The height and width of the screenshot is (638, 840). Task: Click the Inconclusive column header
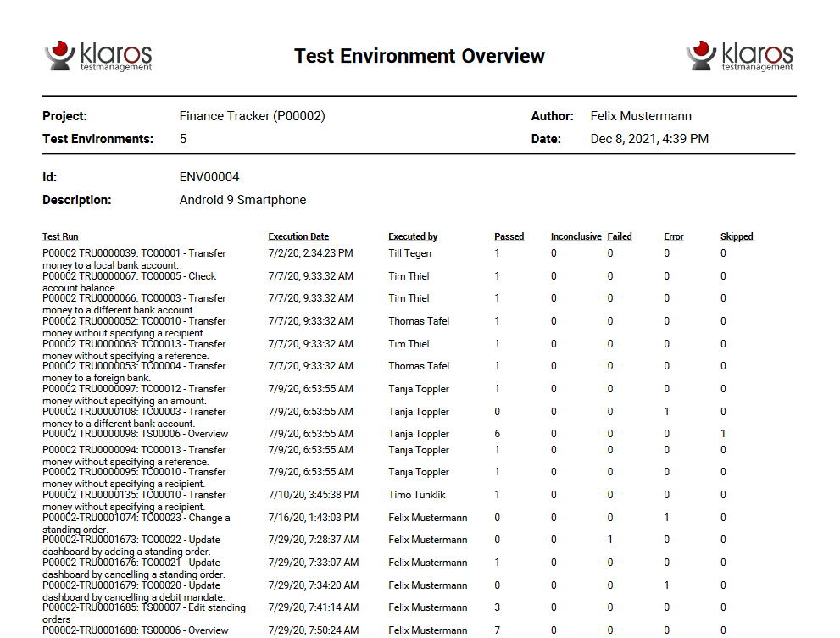(576, 237)
